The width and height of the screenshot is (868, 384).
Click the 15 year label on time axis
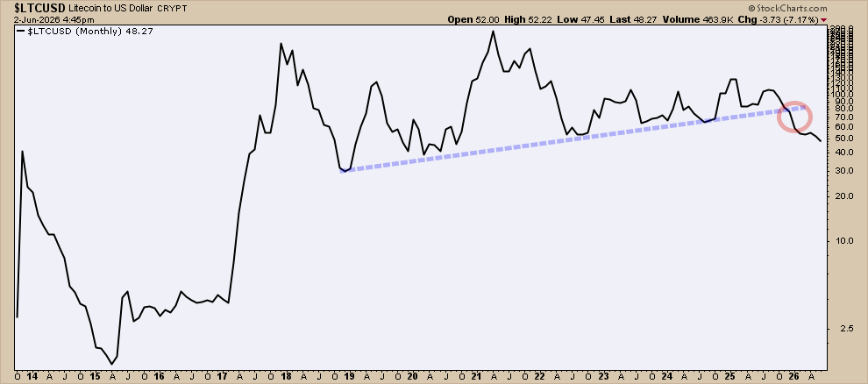pyautogui.click(x=96, y=376)
